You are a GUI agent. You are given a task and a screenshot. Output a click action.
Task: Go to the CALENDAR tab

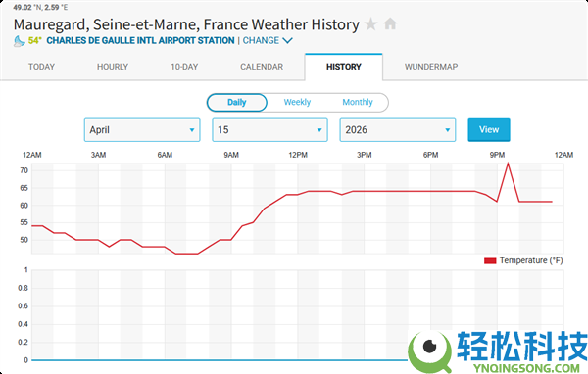pos(262,67)
